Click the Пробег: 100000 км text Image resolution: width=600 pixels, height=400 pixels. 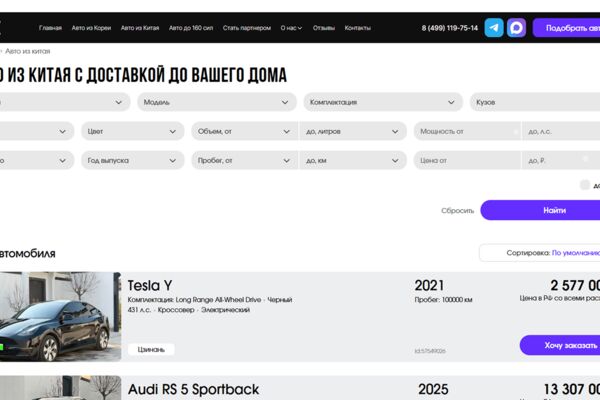(443, 300)
